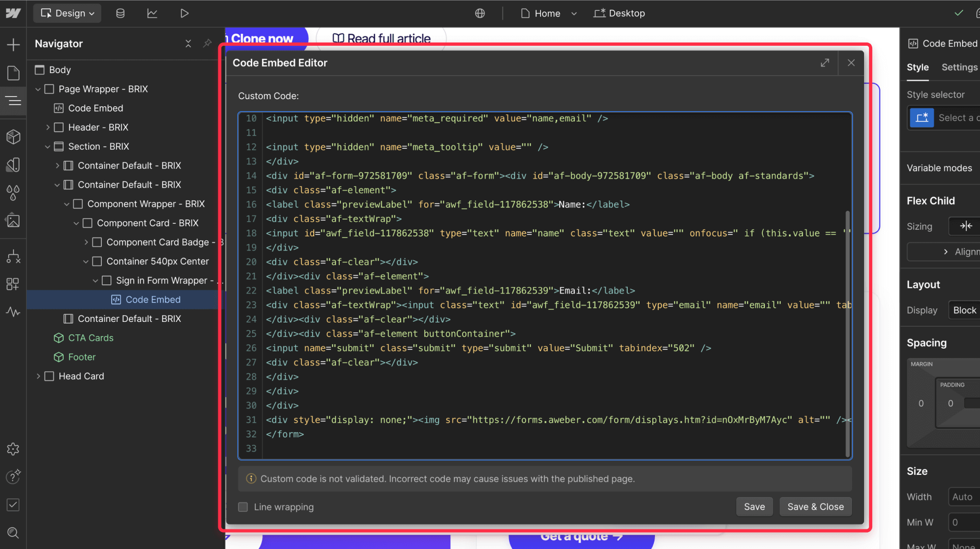Click the Flex Child sizing shrink icon
Viewport: 980px width, 549px height.
click(x=966, y=226)
